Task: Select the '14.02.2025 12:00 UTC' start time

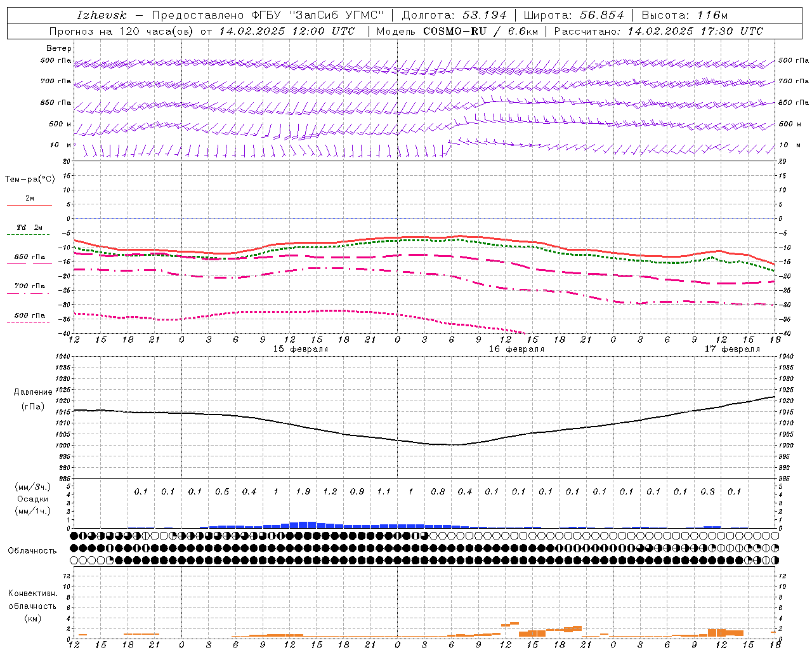Action: (x=287, y=31)
